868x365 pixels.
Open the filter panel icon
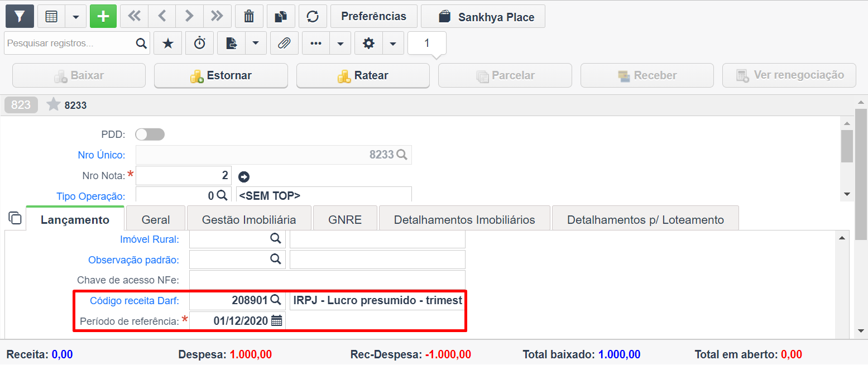click(19, 16)
